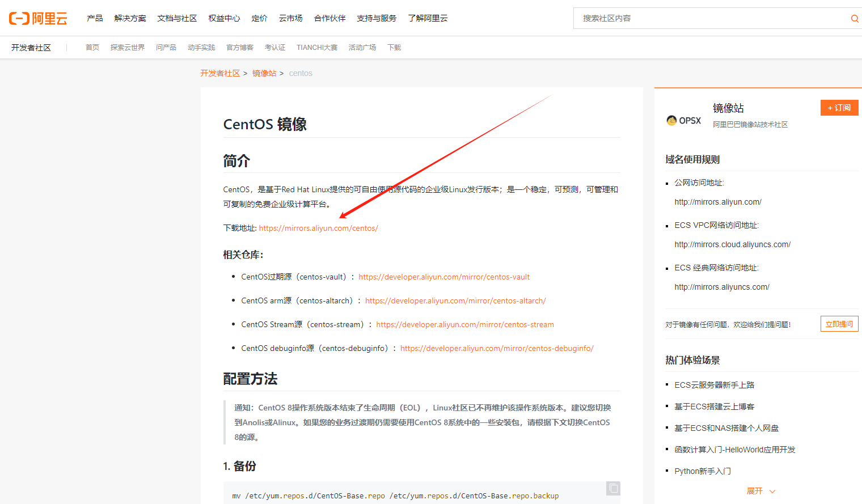Image resolution: width=862 pixels, height=504 pixels.
Task: Open the 支持与服务 menu
Action: coord(377,18)
